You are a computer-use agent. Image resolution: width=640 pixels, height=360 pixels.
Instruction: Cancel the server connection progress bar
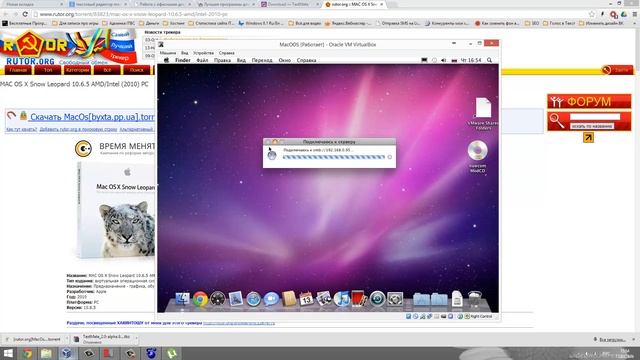389,157
